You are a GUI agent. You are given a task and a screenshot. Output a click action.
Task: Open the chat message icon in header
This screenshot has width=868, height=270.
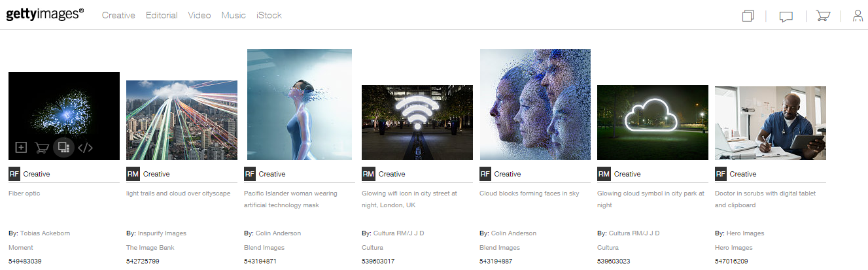(786, 16)
